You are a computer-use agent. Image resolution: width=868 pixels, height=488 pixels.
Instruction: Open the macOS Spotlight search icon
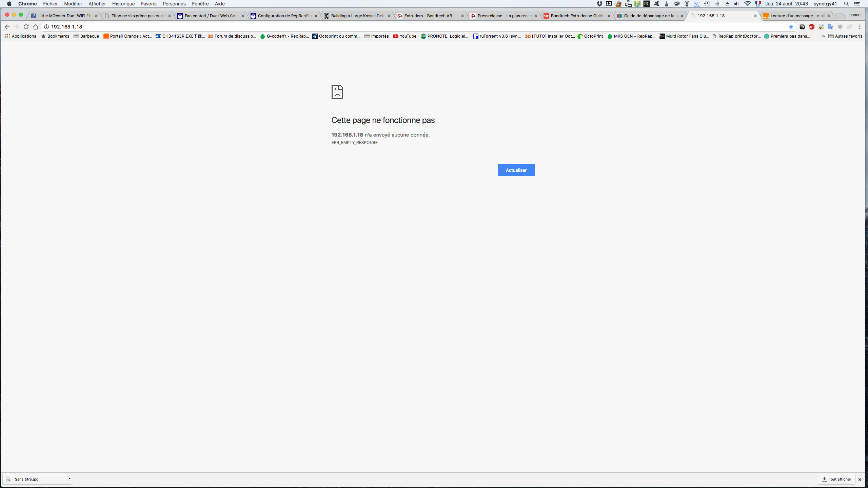[846, 4]
